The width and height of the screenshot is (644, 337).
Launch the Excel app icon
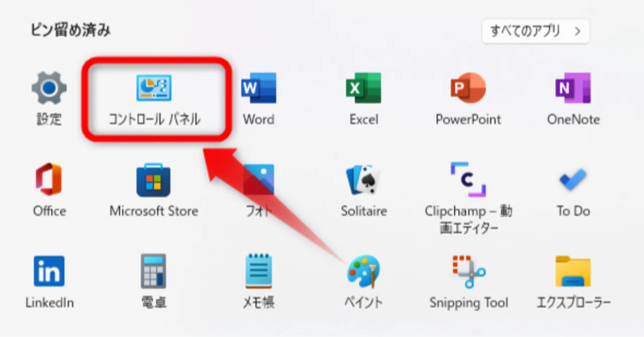click(x=364, y=88)
